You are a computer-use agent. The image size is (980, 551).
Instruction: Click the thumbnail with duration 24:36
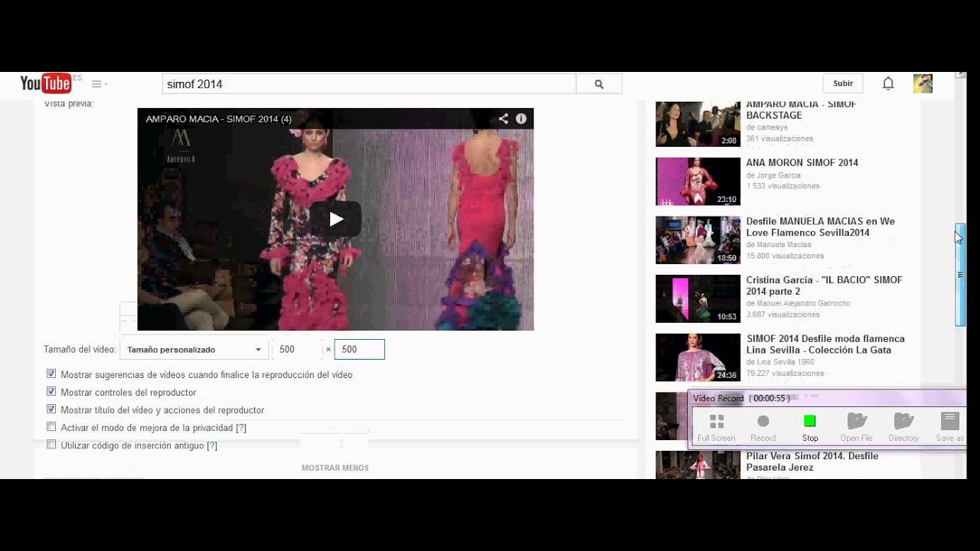698,357
